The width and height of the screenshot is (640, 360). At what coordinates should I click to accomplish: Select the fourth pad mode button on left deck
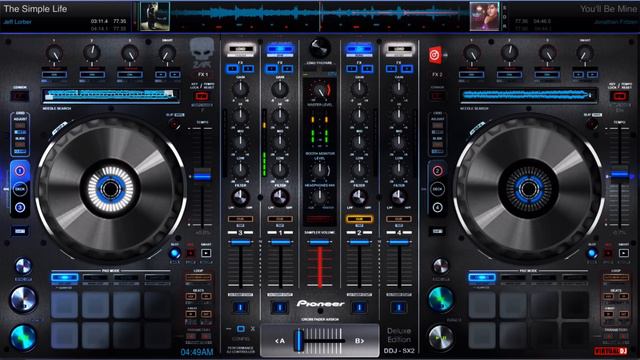click(x=157, y=278)
